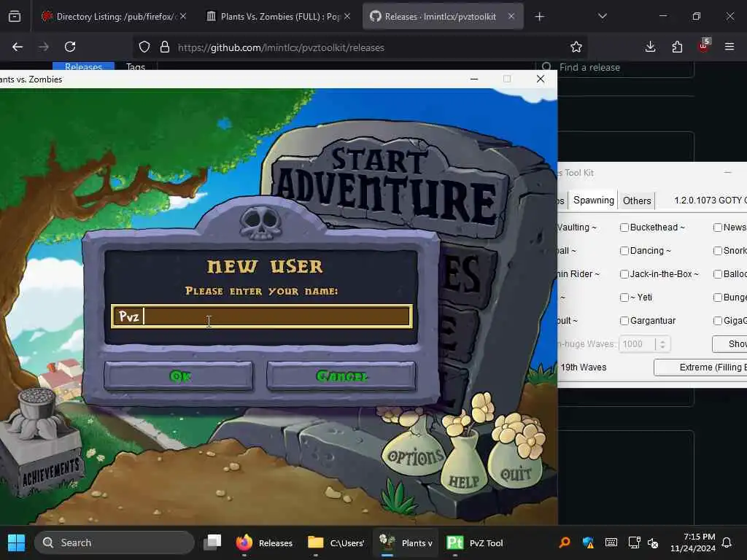Close the Plants Vs. Zombies (FULL) tab
The width and height of the screenshot is (747, 560).
pyautogui.click(x=347, y=16)
